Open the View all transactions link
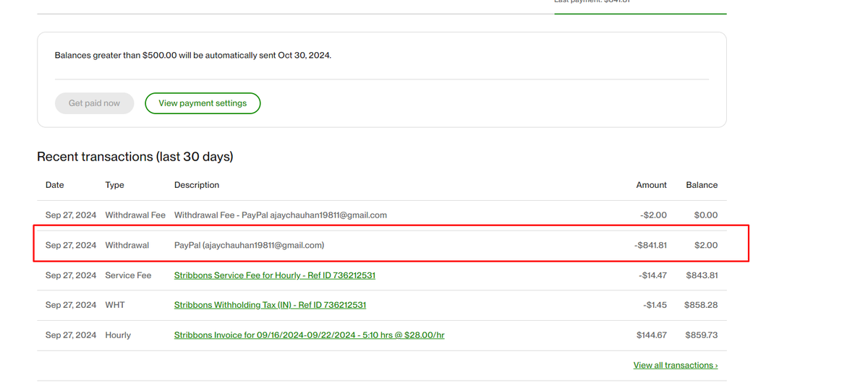 tap(676, 366)
